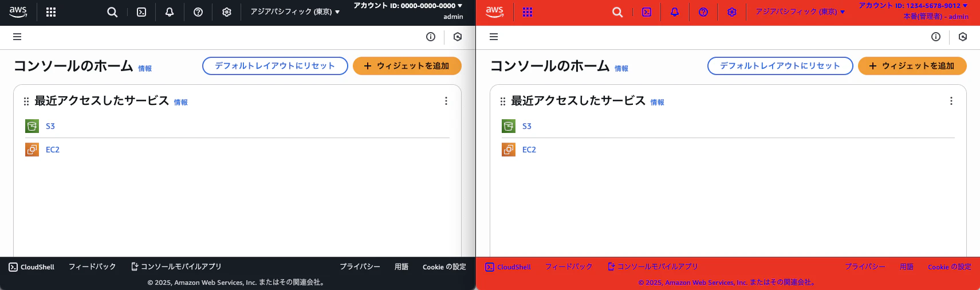Image resolution: width=980 pixels, height=290 pixels.
Task: Open the S3 link in left console
Action: click(x=50, y=126)
